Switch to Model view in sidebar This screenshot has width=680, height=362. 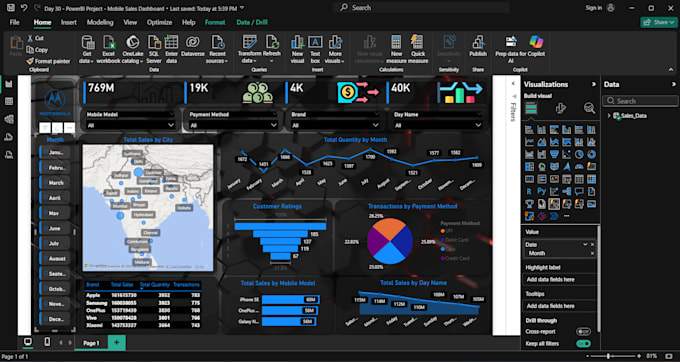(9, 119)
